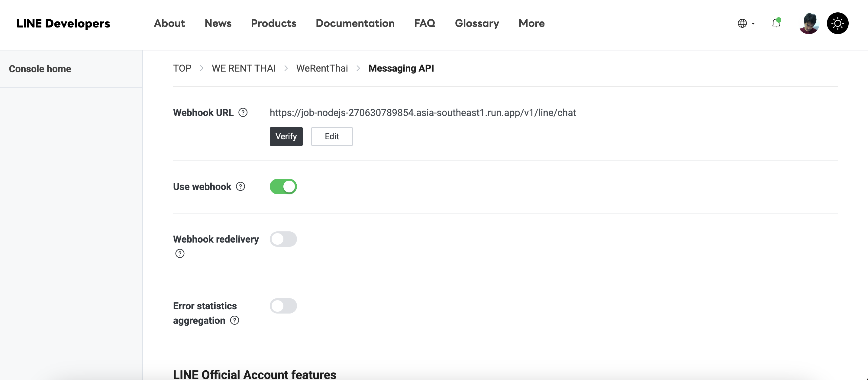
Task: Open the notifications bell
Action: pos(776,23)
